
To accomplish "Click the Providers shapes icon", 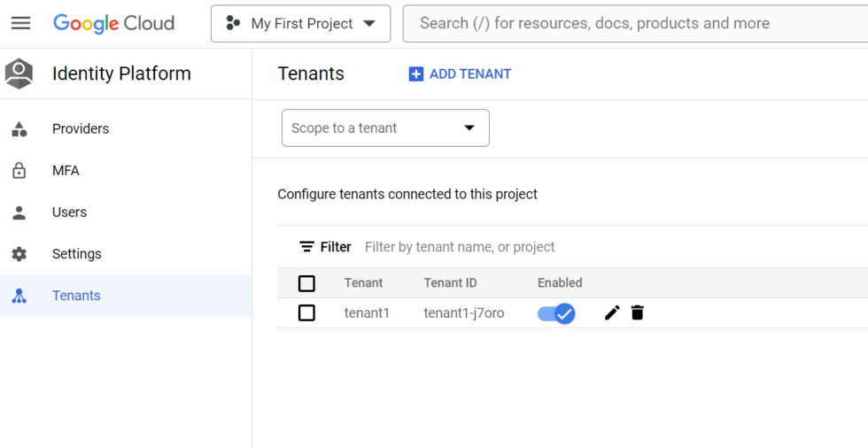I will click(19, 129).
